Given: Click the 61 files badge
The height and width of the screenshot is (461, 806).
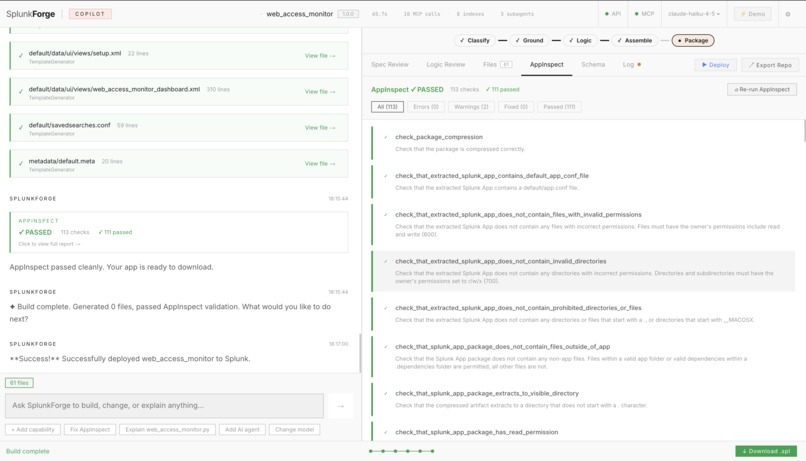Looking at the screenshot, I should tap(20, 383).
